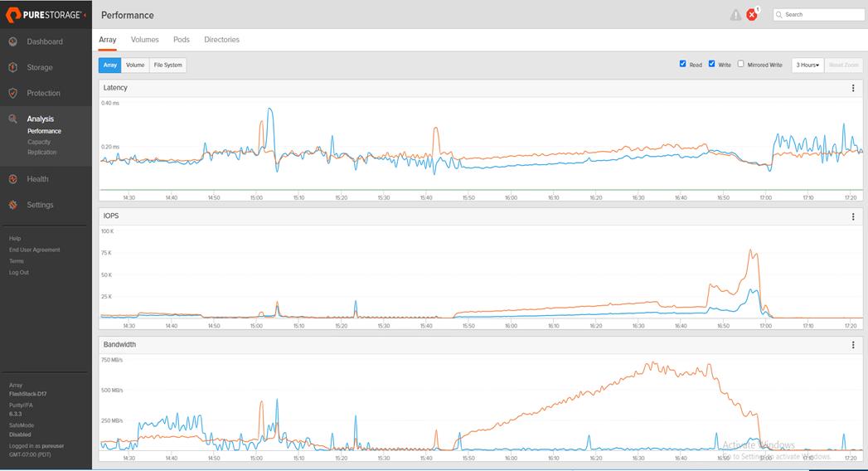This screenshot has width=868, height=471.
Task: Open the Bandwidth chart options menu
Action: 853,345
